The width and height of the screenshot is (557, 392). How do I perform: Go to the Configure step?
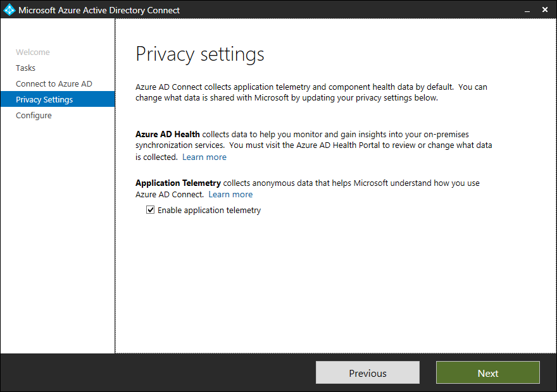click(x=34, y=115)
